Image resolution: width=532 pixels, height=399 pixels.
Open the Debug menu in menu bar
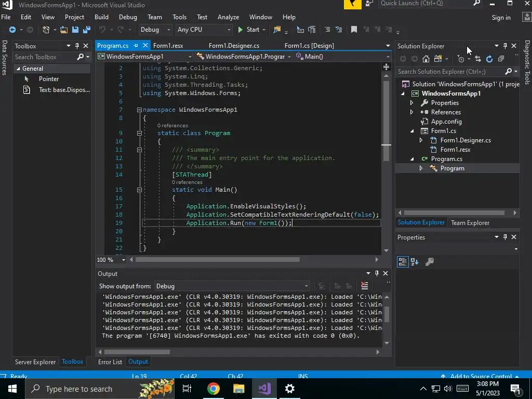128,17
